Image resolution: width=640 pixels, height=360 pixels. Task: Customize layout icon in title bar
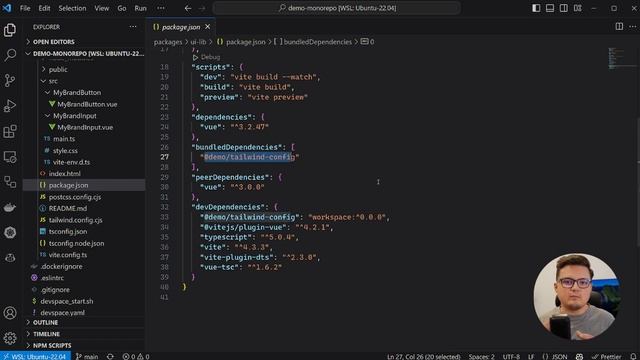pyautogui.click(x=578, y=8)
